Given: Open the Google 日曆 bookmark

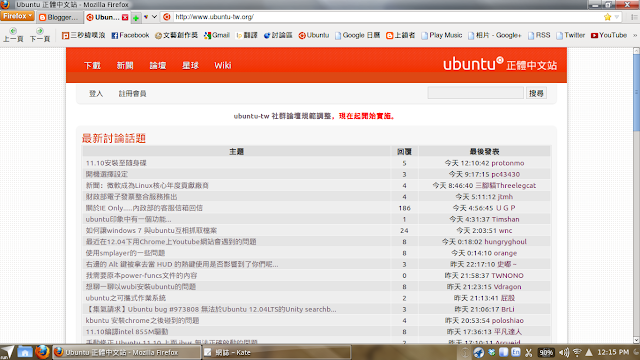Looking at the screenshot, I should coord(357,36).
